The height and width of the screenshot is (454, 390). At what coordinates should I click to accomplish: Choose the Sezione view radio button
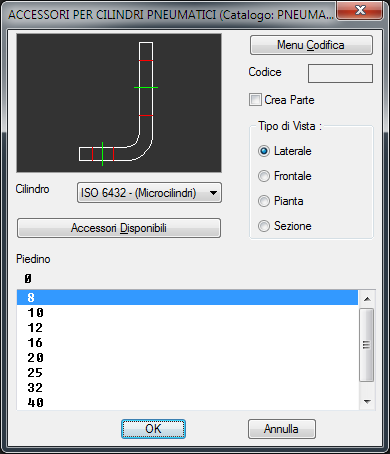pyautogui.click(x=264, y=226)
